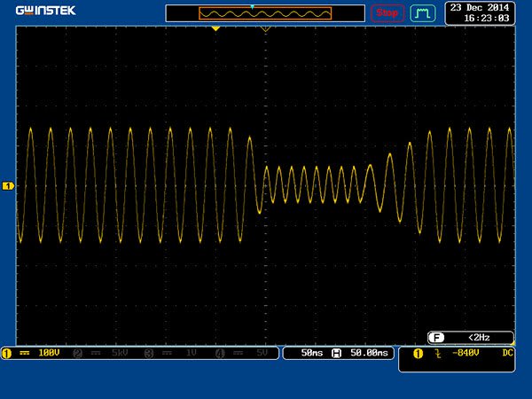Click the DC trigger coupling label
Screen dimensions: 532x399
tap(507, 353)
